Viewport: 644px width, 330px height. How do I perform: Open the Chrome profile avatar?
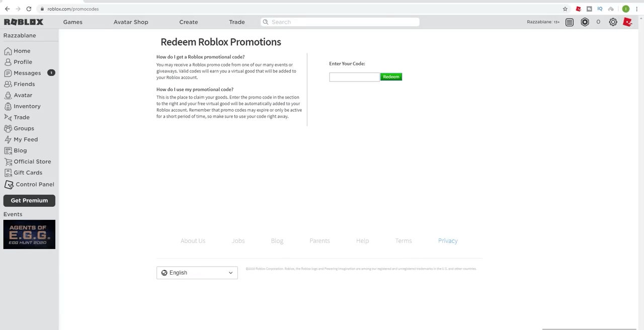pyautogui.click(x=625, y=9)
